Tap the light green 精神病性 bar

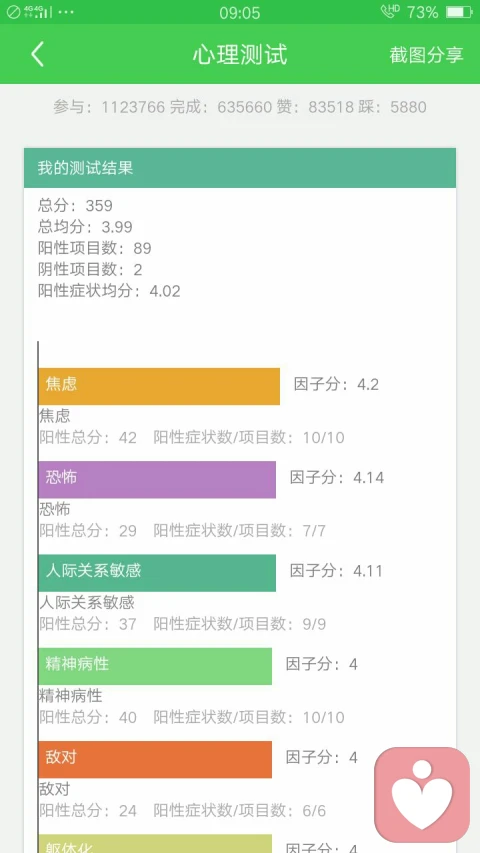point(155,666)
